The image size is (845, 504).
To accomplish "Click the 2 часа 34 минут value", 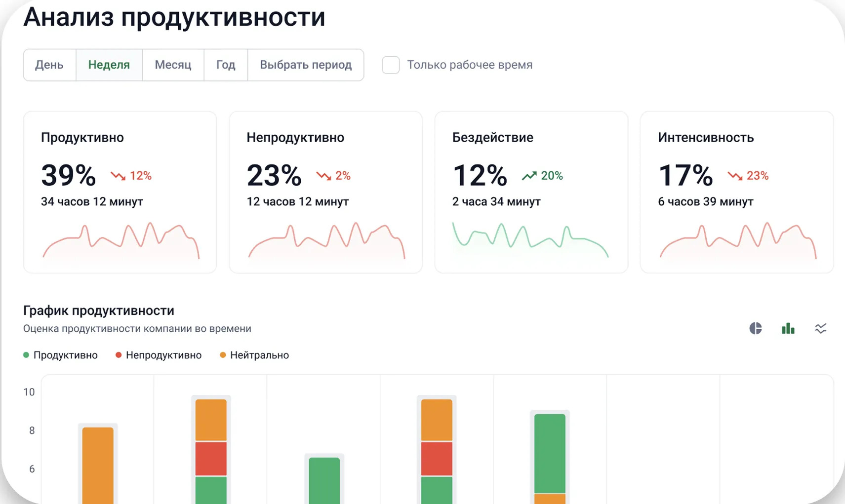I will click(x=496, y=201).
